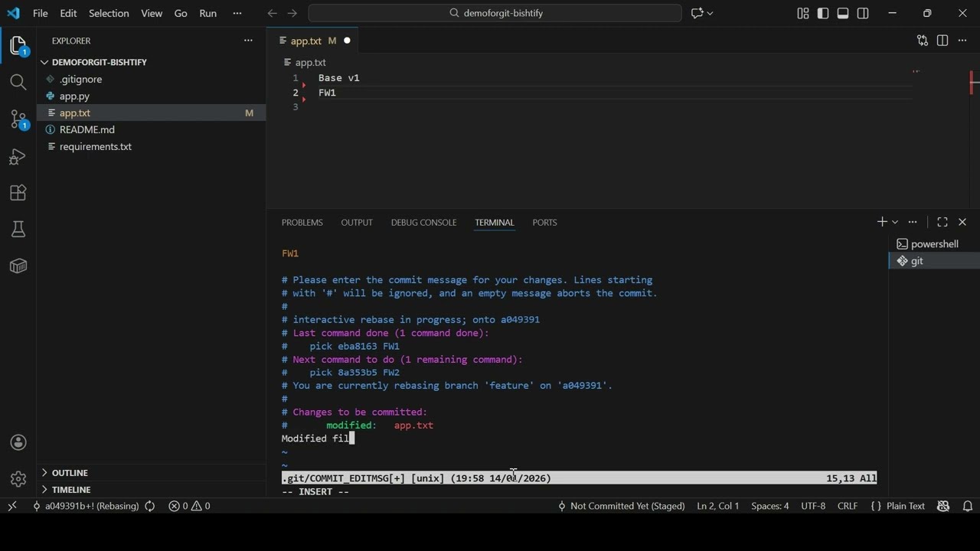Open the File menu
980x551 pixels.
[41, 13]
